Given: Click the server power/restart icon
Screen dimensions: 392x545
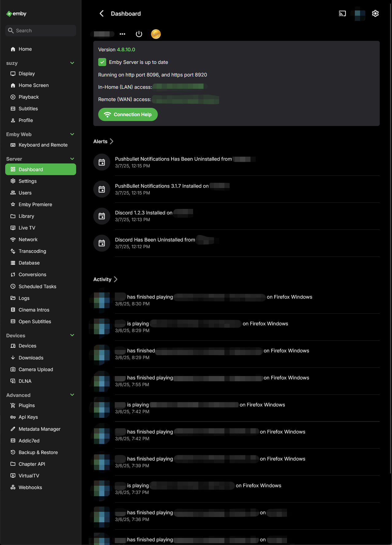Looking at the screenshot, I should 139,34.
